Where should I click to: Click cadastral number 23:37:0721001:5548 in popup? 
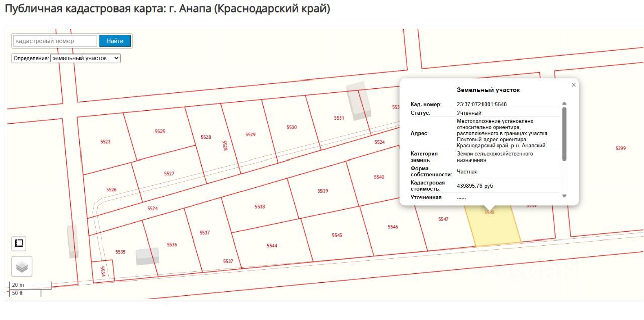pyautogui.click(x=481, y=104)
